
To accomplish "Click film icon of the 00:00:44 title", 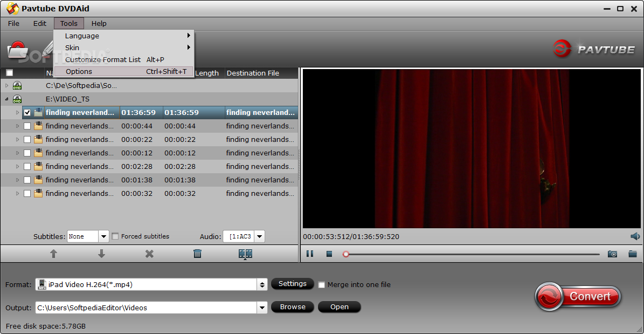I will point(38,126).
